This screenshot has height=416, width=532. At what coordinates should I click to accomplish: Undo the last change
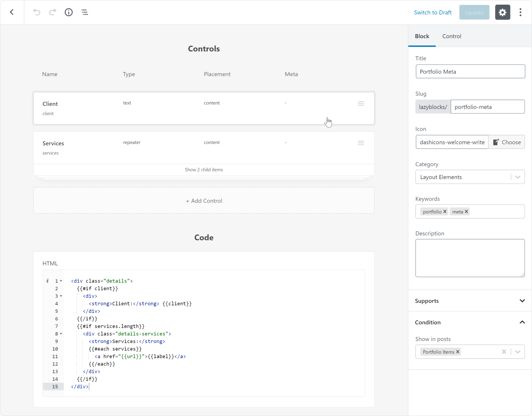click(37, 12)
